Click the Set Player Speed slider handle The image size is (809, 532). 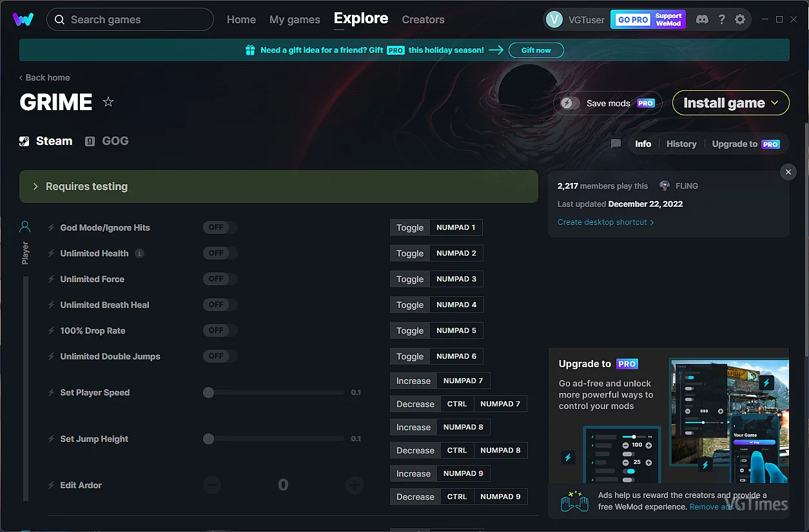[208, 392]
